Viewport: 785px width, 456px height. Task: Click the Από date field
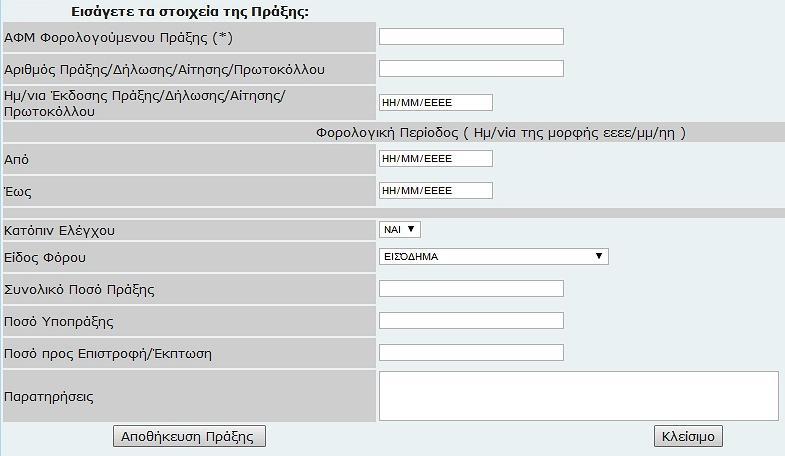[436, 159]
